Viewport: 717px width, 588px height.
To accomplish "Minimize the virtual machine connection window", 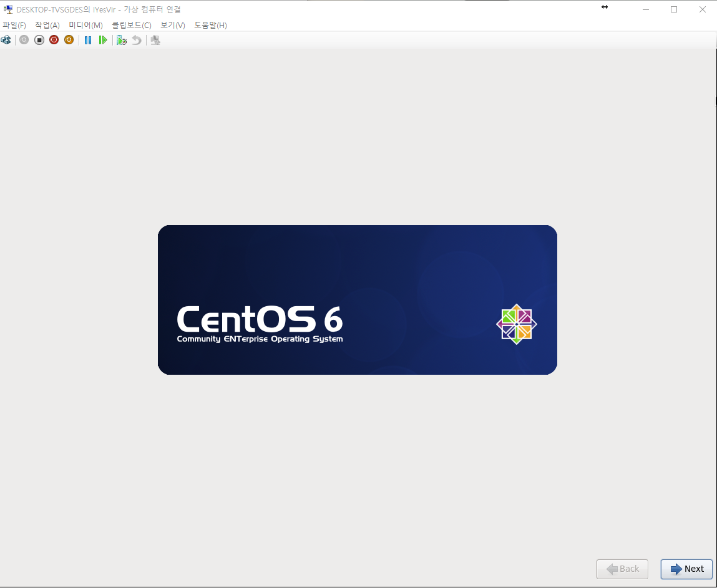I will [x=646, y=9].
